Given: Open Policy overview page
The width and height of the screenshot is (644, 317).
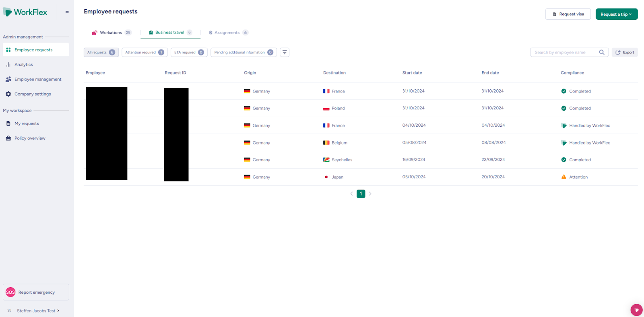Looking at the screenshot, I should 30,138.
